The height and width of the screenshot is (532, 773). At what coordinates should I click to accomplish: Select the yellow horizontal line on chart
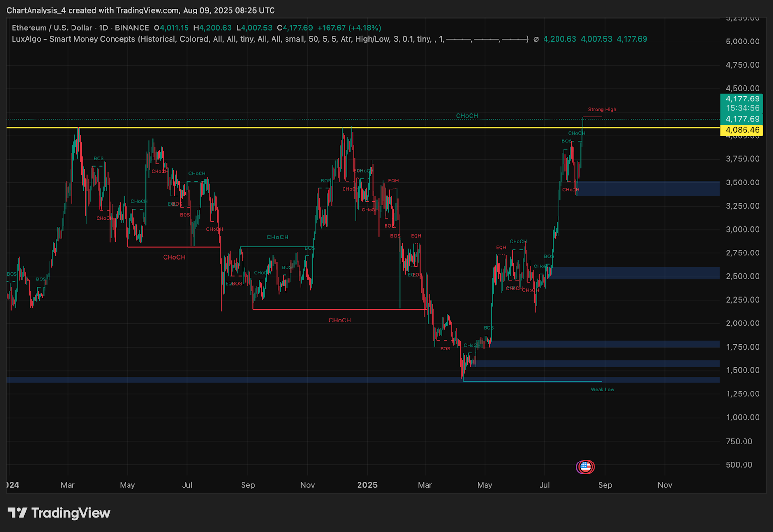363,128
